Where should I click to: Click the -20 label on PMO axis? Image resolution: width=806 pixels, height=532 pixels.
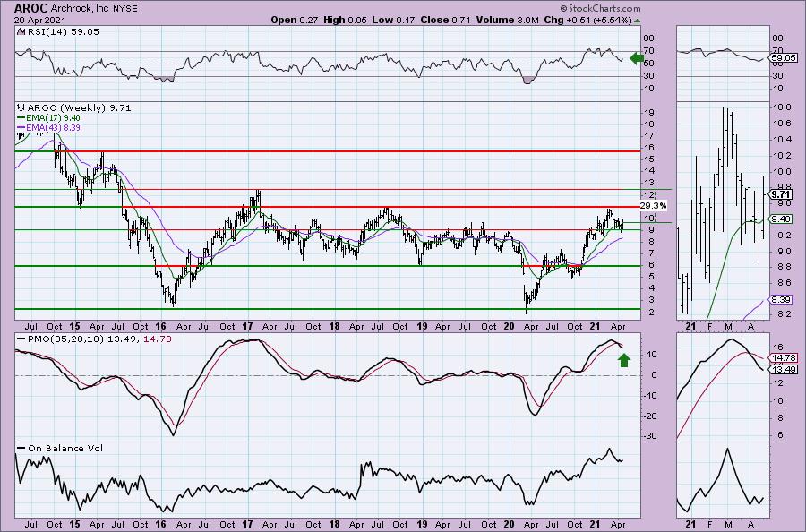click(x=650, y=416)
